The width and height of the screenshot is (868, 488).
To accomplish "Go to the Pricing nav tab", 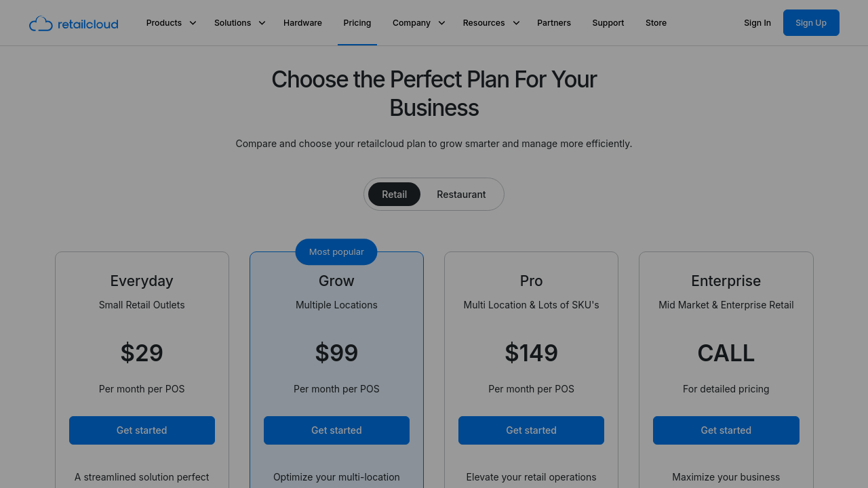I will pyautogui.click(x=357, y=23).
